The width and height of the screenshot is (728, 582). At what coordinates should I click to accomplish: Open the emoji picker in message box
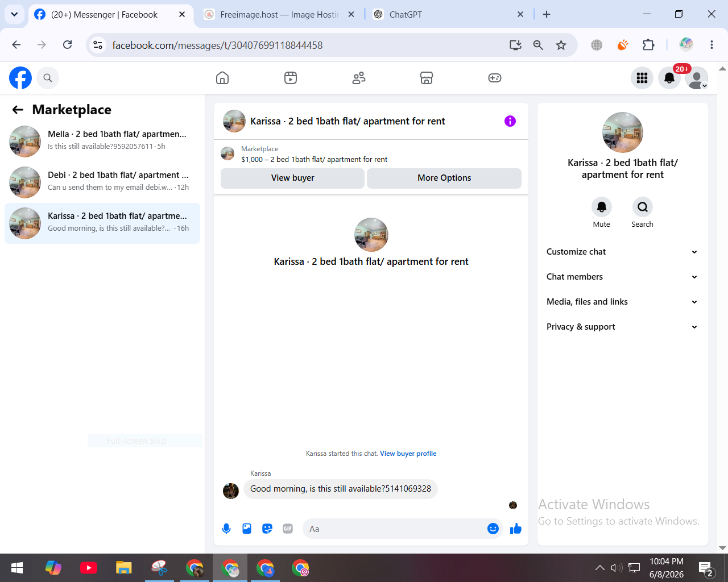[493, 529]
